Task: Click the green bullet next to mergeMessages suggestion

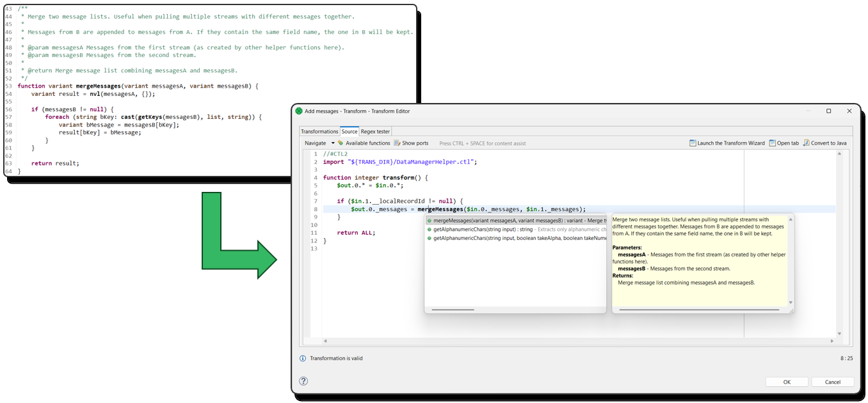Action: (x=430, y=221)
